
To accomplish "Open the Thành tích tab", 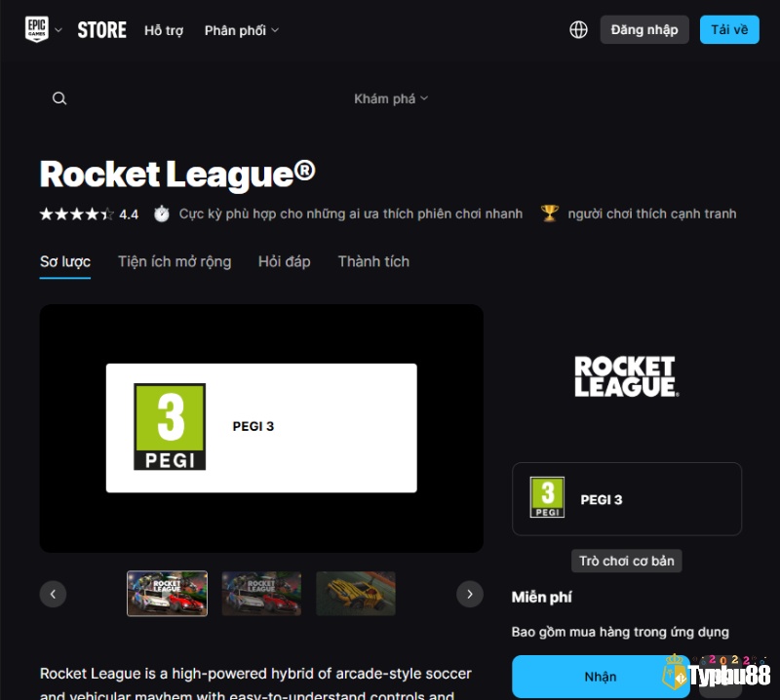I will (x=373, y=261).
